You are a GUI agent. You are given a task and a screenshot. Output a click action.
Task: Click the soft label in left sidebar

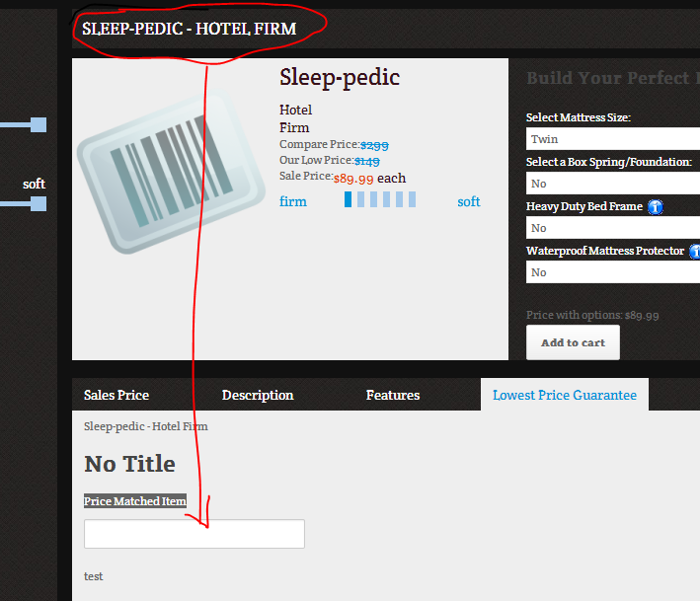[34, 184]
